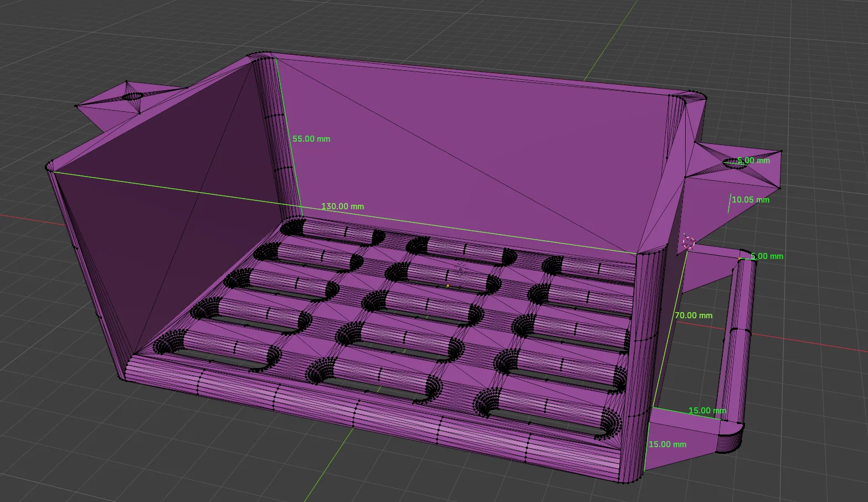Click the 55.00 mm measurement label
This screenshot has height=502, width=868.
[311, 139]
